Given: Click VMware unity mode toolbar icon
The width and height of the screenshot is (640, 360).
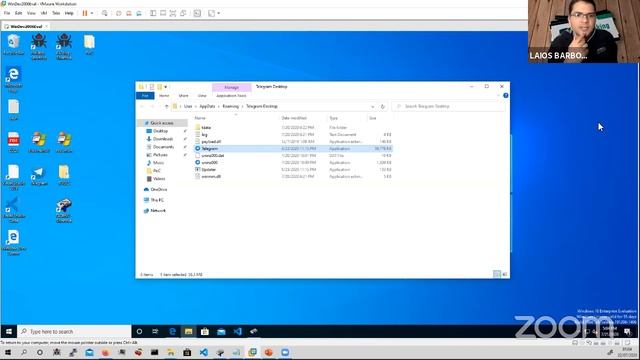Looking at the screenshot, I should click(183, 13).
